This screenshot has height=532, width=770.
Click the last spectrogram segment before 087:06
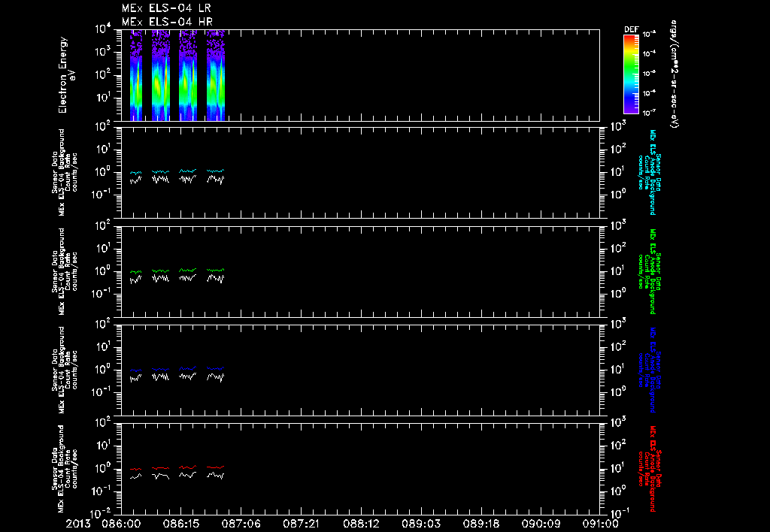tap(216, 75)
